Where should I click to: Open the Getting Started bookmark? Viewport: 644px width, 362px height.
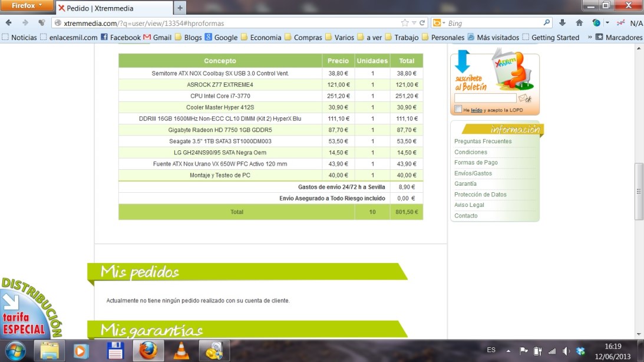tap(550, 37)
